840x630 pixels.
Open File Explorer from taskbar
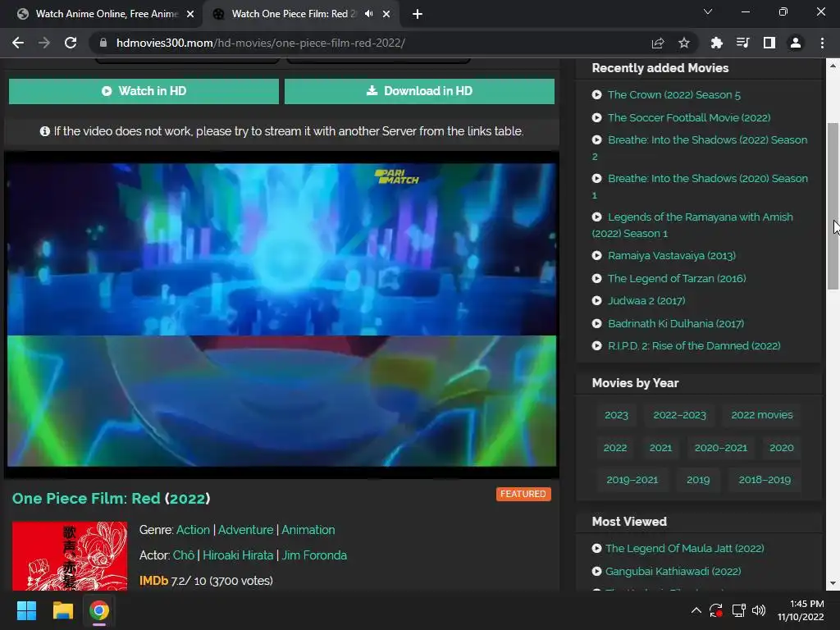62,610
